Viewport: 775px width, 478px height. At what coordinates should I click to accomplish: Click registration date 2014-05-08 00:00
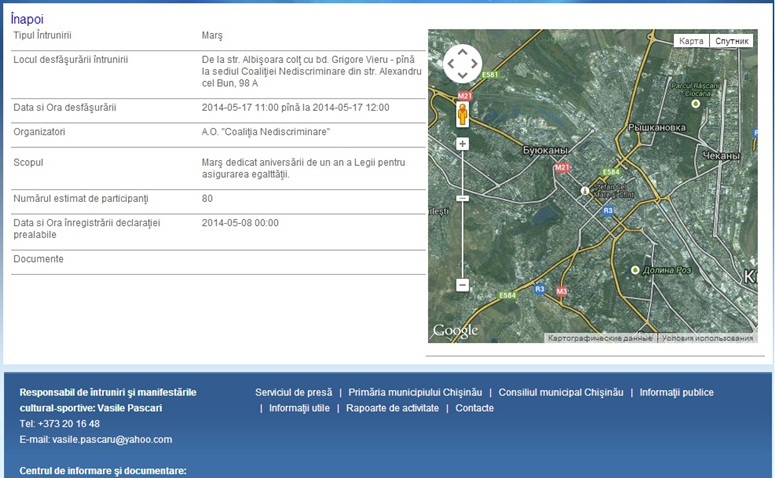click(240, 223)
